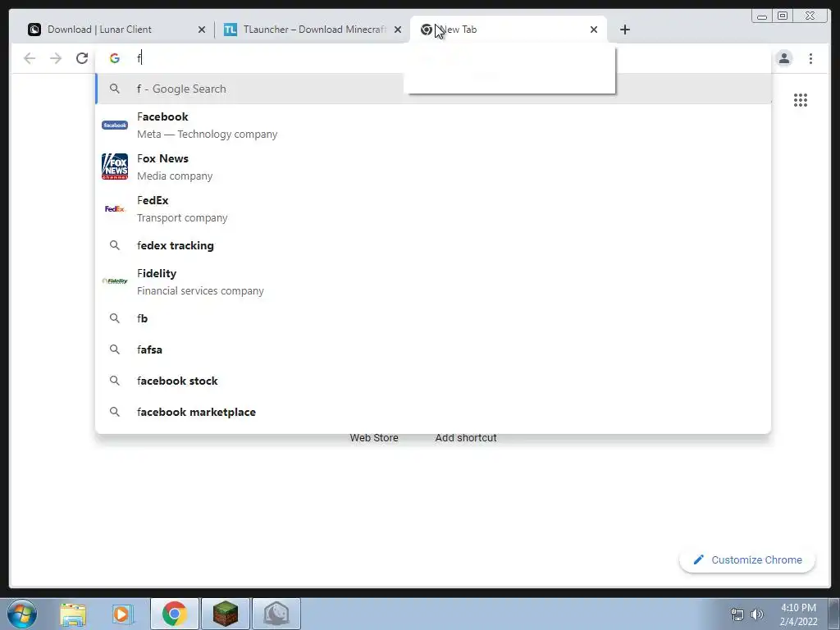Click the taskbar clock showing 4:10 PM
The height and width of the screenshot is (630, 840).
798,614
